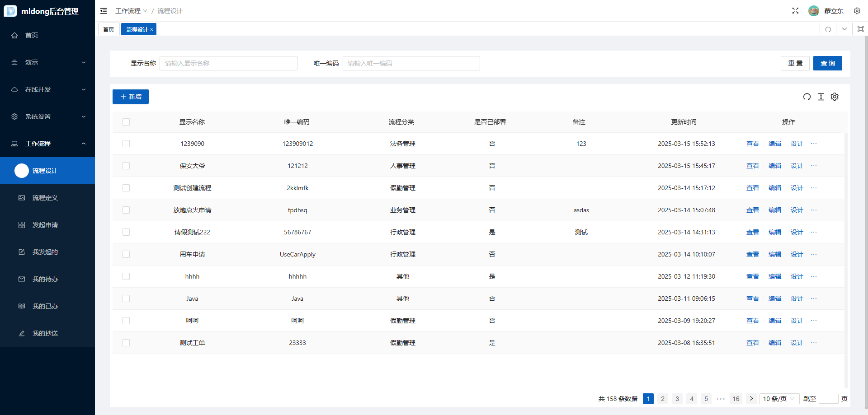Refresh the current tab page icon
The height and width of the screenshot is (415, 868).
828,29
